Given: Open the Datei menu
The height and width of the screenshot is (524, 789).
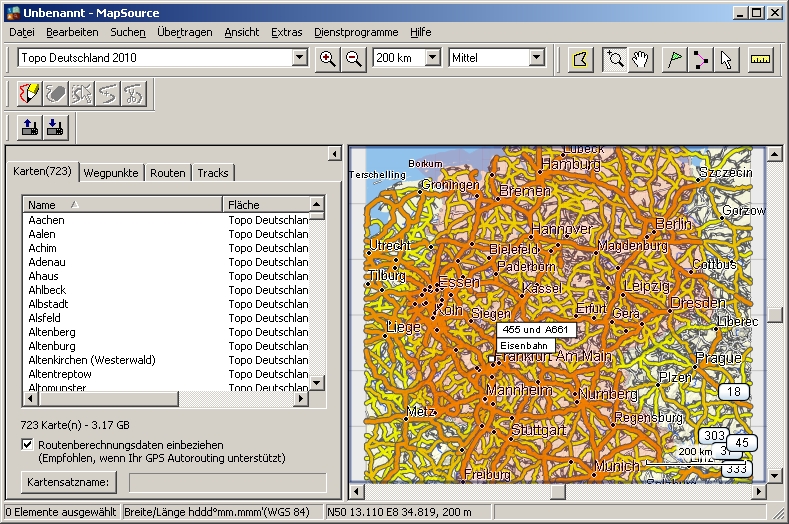Looking at the screenshot, I should click(x=22, y=32).
